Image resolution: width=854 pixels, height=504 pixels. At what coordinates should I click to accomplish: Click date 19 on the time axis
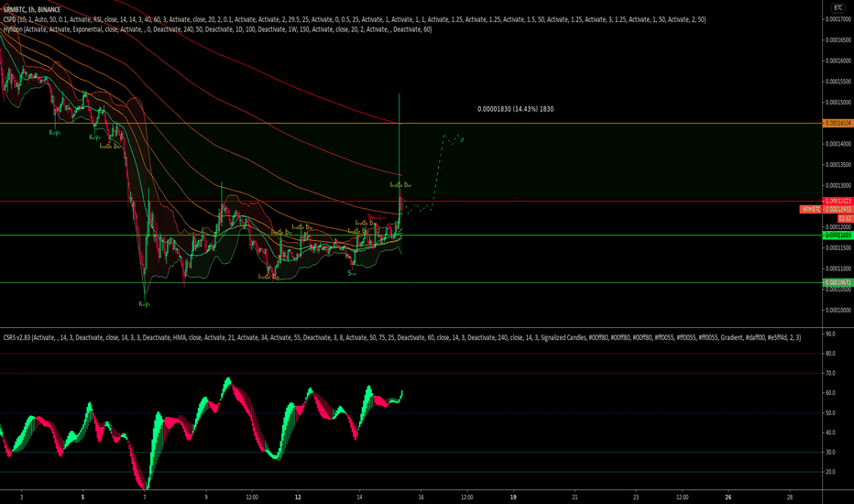pyautogui.click(x=513, y=497)
